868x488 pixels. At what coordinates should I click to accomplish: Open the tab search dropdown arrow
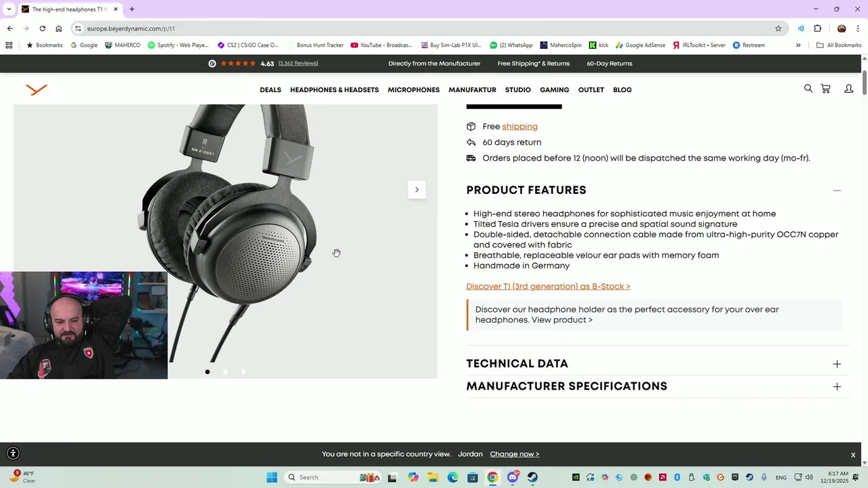[x=9, y=9]
